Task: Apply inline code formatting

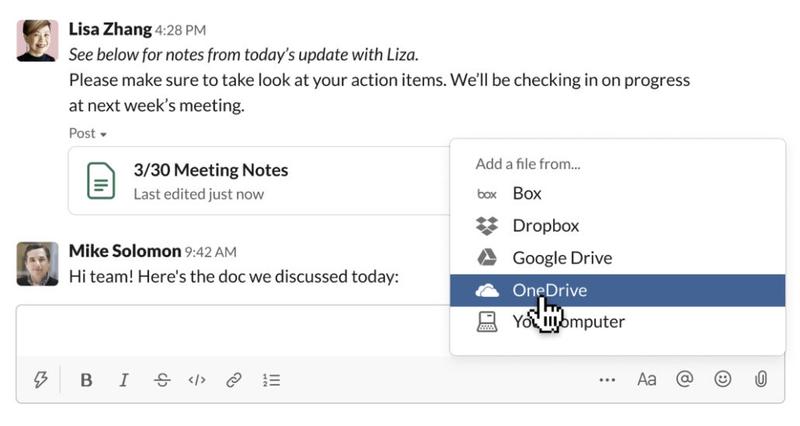Action: click(197, 380)
